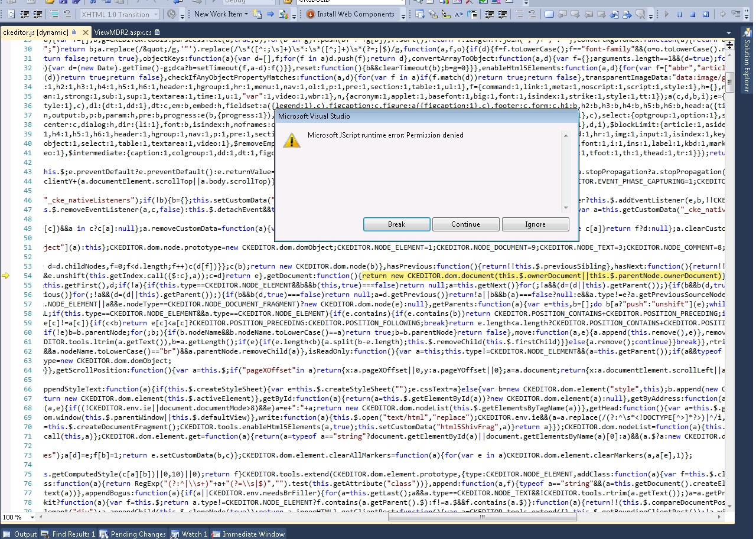The width and height of the screenshot is (756, 539).
Task: Go to next bookmark icon
Action: [575, 14]
